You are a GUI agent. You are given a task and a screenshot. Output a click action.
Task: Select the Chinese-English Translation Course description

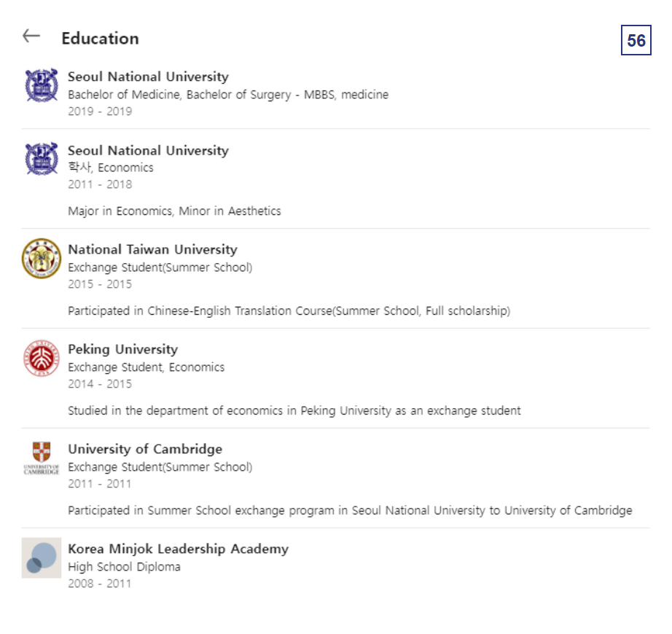coord(289,311)
